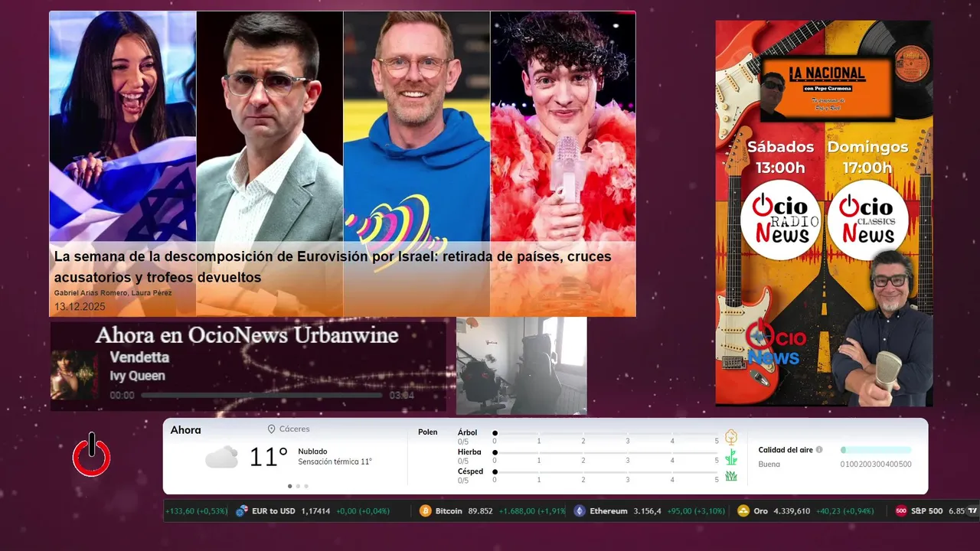Click the song title Vendetta

[x=139, y=357]
